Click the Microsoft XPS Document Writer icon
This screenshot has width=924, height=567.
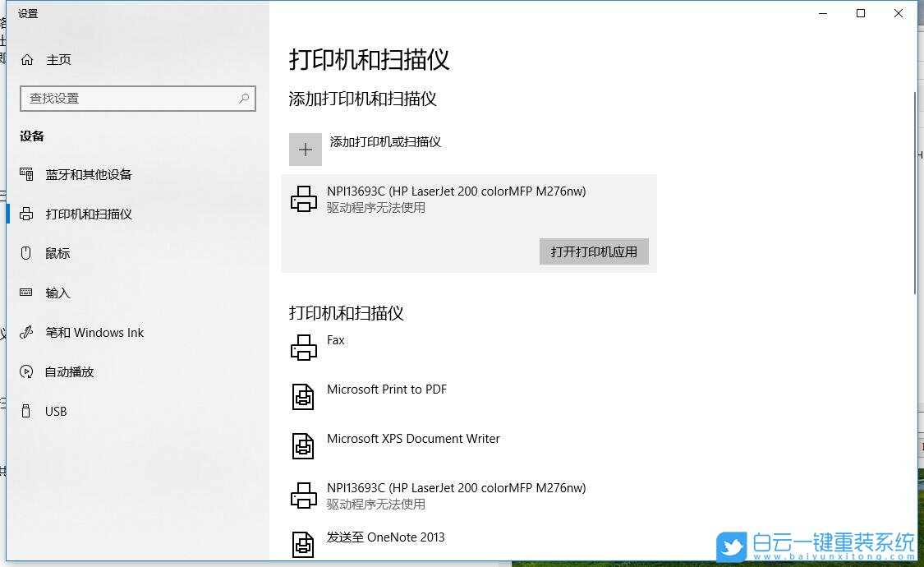click(305, 445)
